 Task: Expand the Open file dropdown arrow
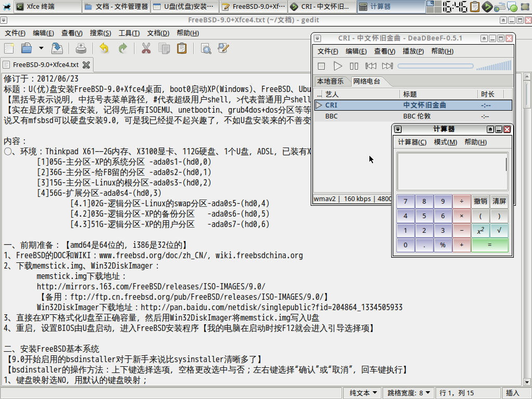(x=41, y=49)
